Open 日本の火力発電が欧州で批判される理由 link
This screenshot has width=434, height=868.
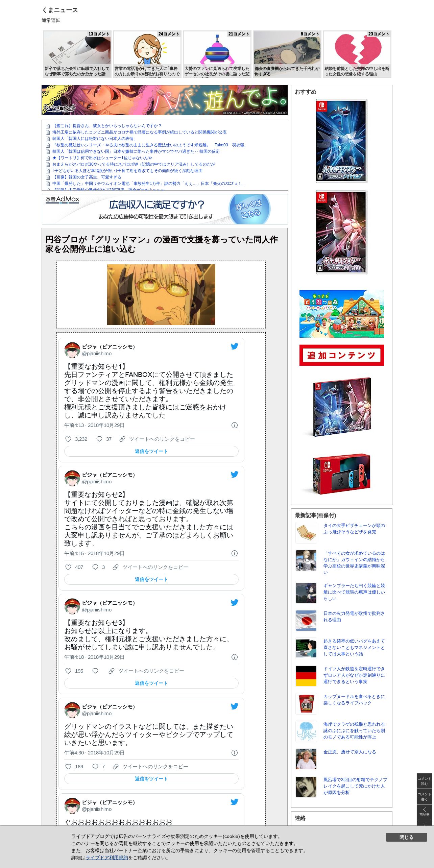click(354, 617)
